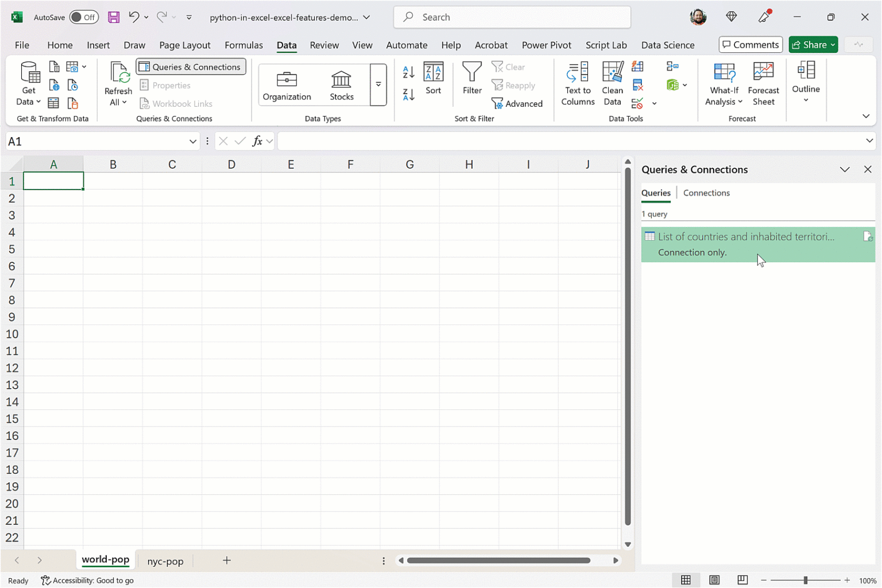
Task: Expand the Name Box dropdown arrow
Action: (193, 141)
